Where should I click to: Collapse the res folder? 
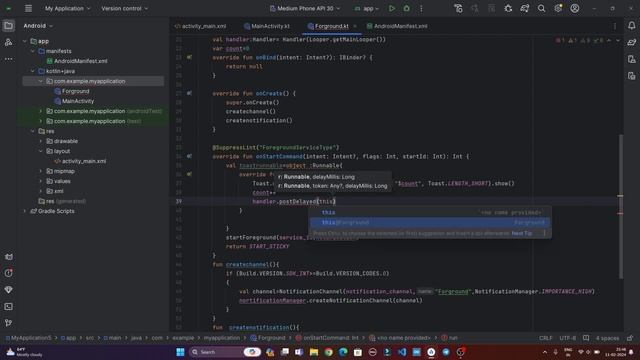tap(33, 131)
